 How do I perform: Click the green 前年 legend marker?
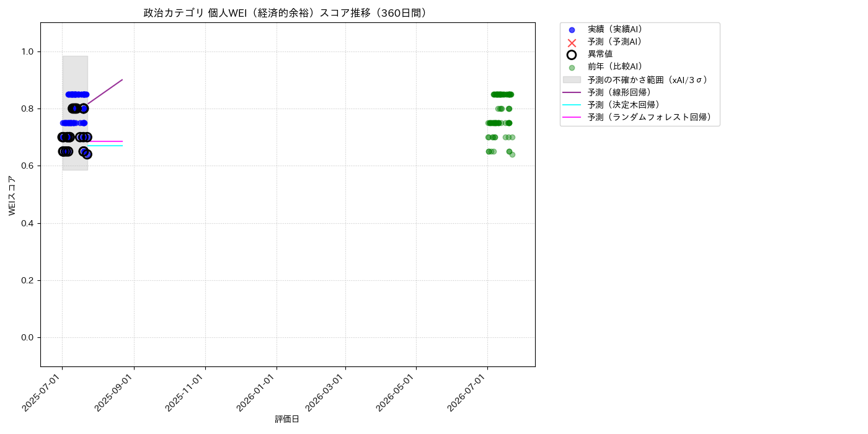[x=572, y=68]
